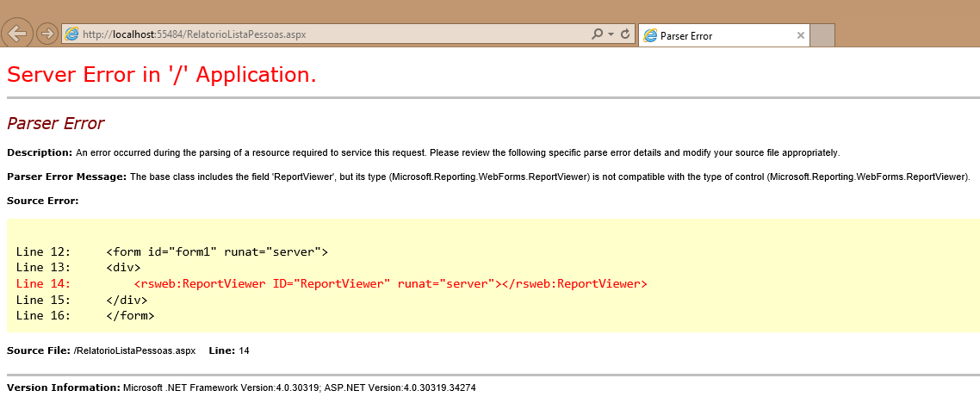Screen dimensions: 980x403
Task: Click the highlighted red Line 14 source code
Action: [390, 283]
